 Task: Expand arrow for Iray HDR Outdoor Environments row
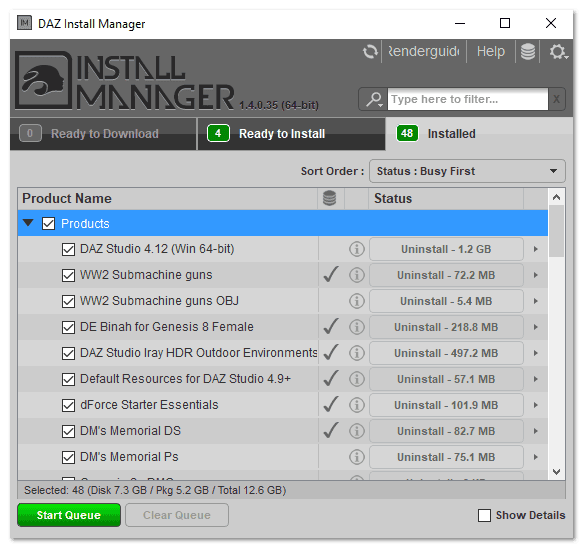coord(536,353)
